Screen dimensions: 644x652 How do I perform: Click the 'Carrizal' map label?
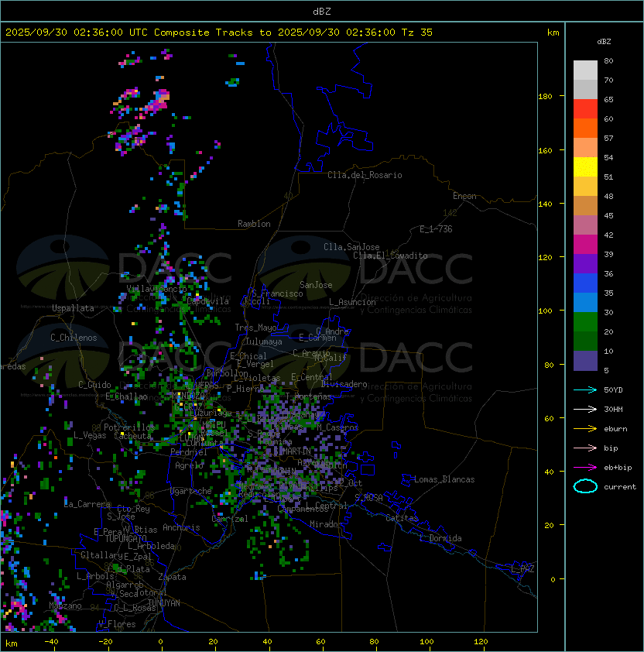(230, 519)
